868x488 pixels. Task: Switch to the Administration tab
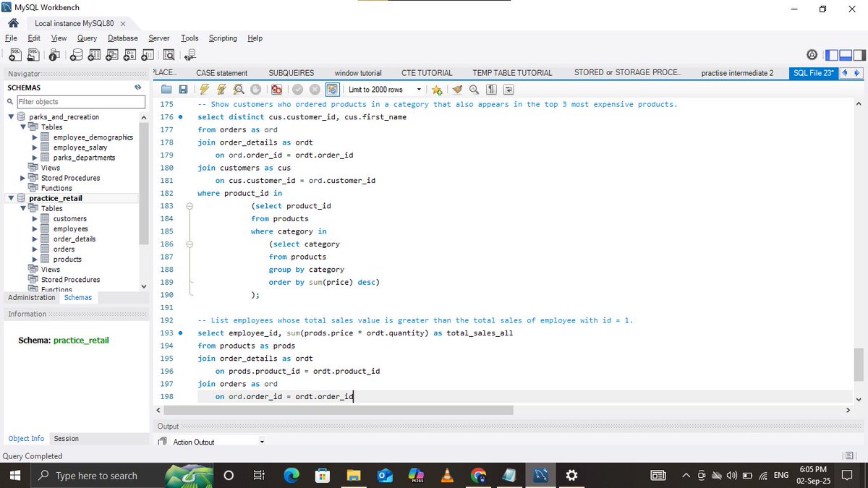tap(31, 297)
